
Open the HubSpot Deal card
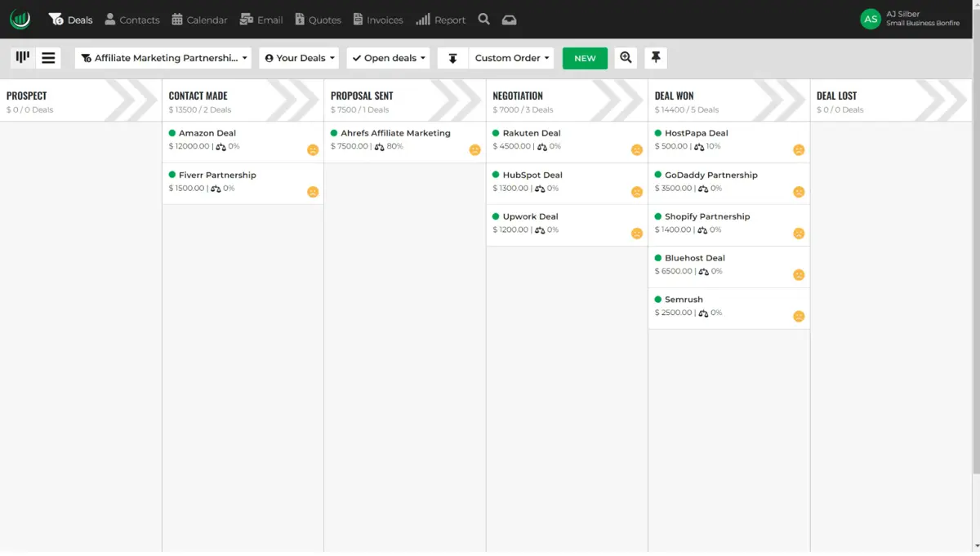point(567,184)
